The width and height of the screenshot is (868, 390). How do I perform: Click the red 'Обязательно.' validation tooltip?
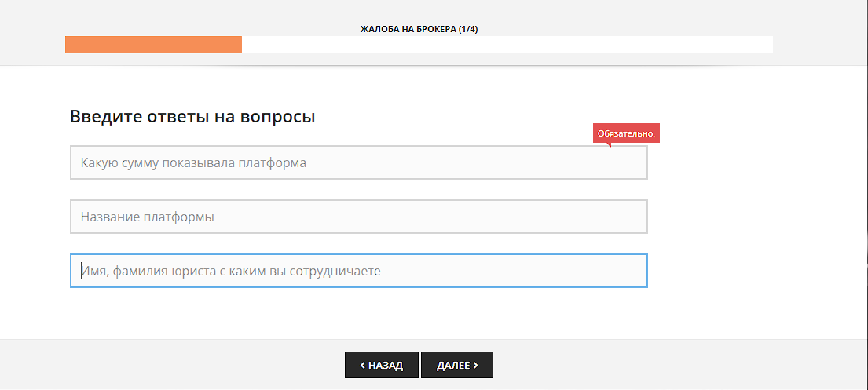(626, 134)
